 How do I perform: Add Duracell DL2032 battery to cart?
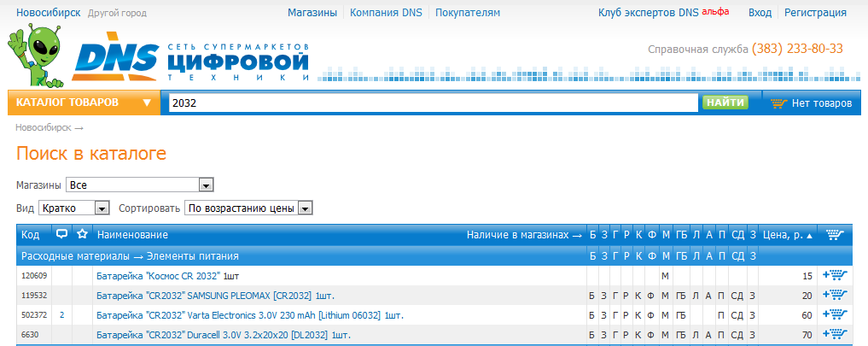tap(835, 334)
